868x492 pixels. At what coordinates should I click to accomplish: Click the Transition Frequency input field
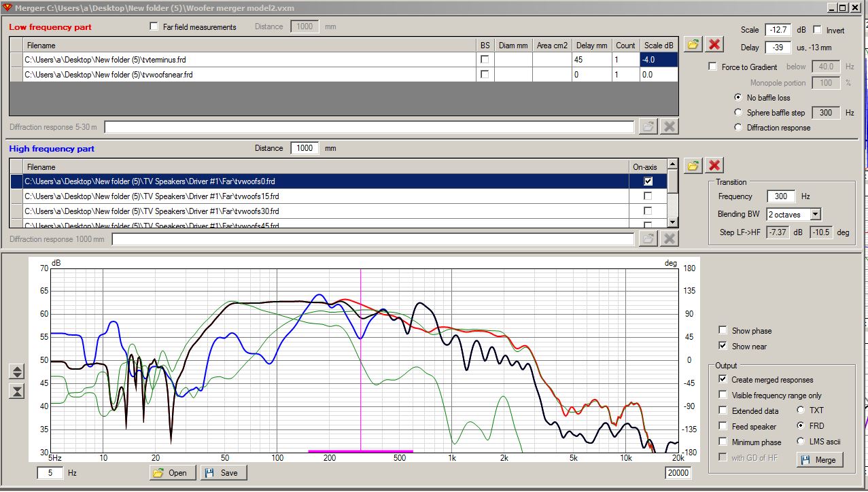click(781, 196)
